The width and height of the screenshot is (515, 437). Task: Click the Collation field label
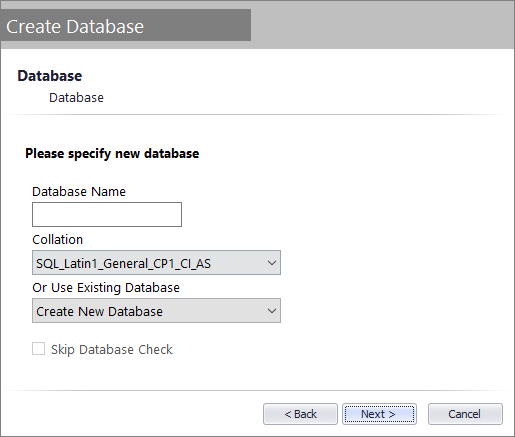click(57, 240)
